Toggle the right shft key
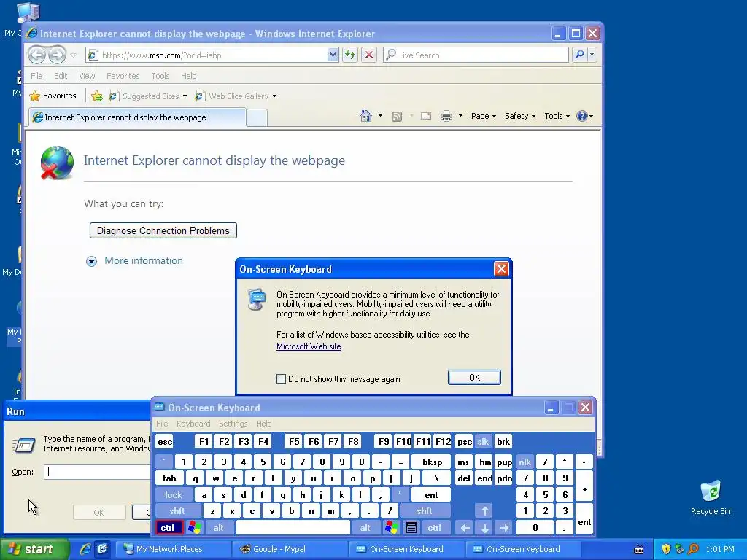 tap(425, 511)
